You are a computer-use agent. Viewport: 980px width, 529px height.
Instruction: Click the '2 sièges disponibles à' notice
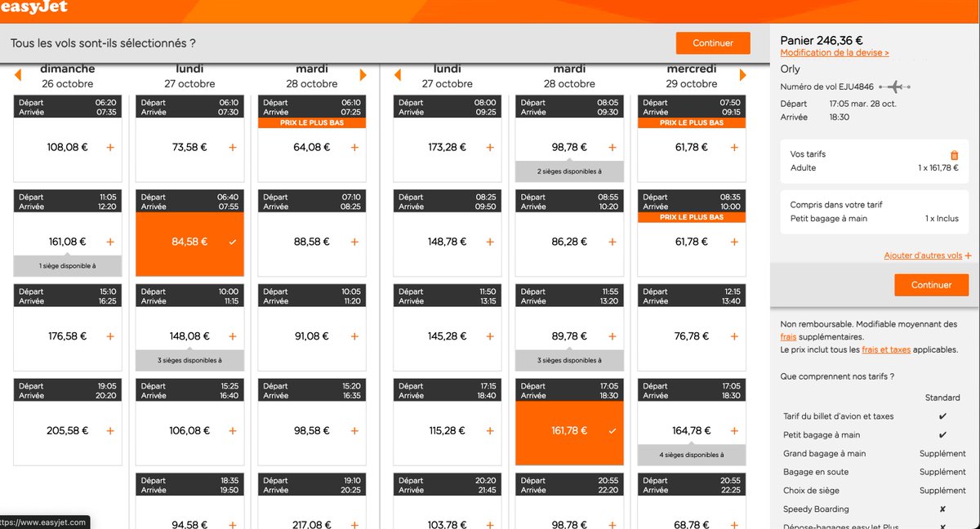point(569,171)
